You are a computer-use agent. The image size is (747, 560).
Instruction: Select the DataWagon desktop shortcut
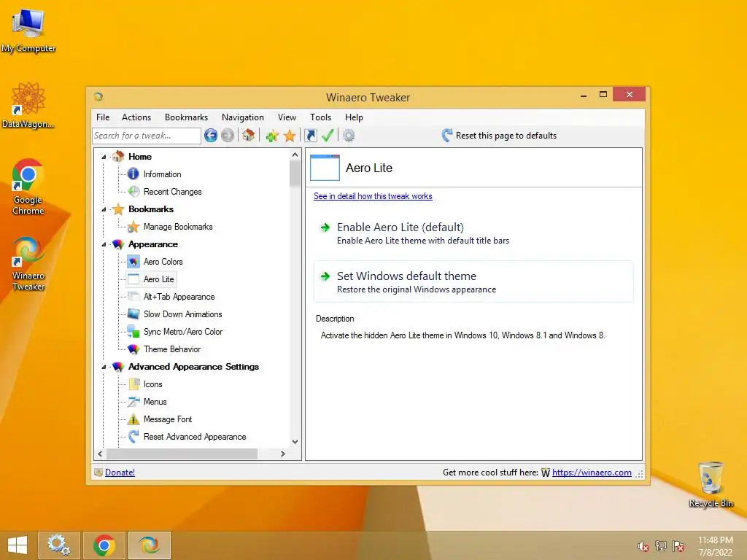[x=28, y=105]
